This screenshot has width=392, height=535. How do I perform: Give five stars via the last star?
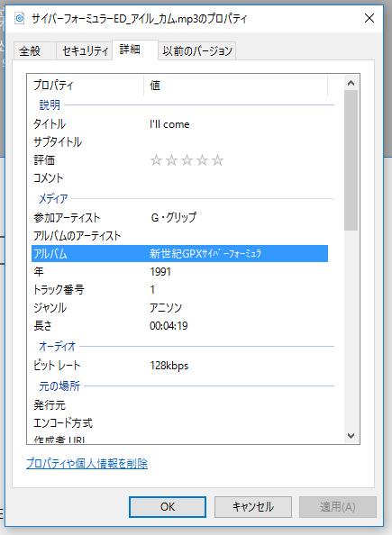pos(217,159)
